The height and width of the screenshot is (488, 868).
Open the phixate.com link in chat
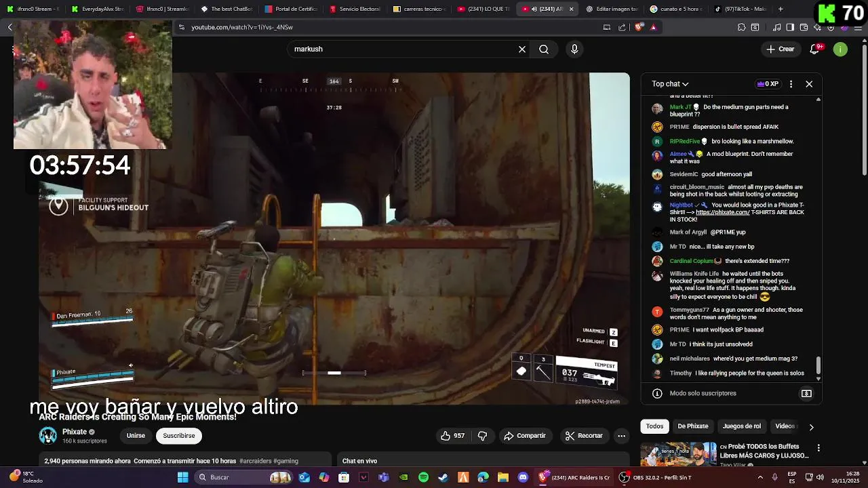(722, 212)
